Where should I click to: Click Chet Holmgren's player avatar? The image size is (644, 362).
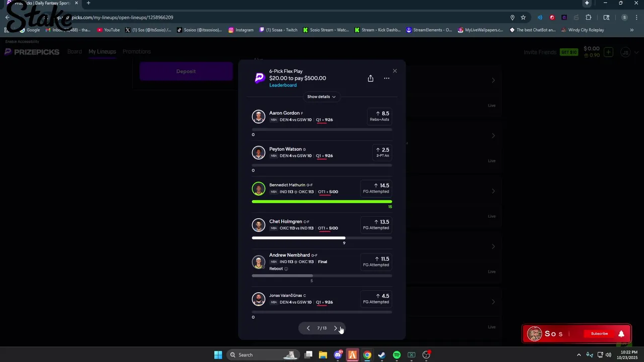259,225
